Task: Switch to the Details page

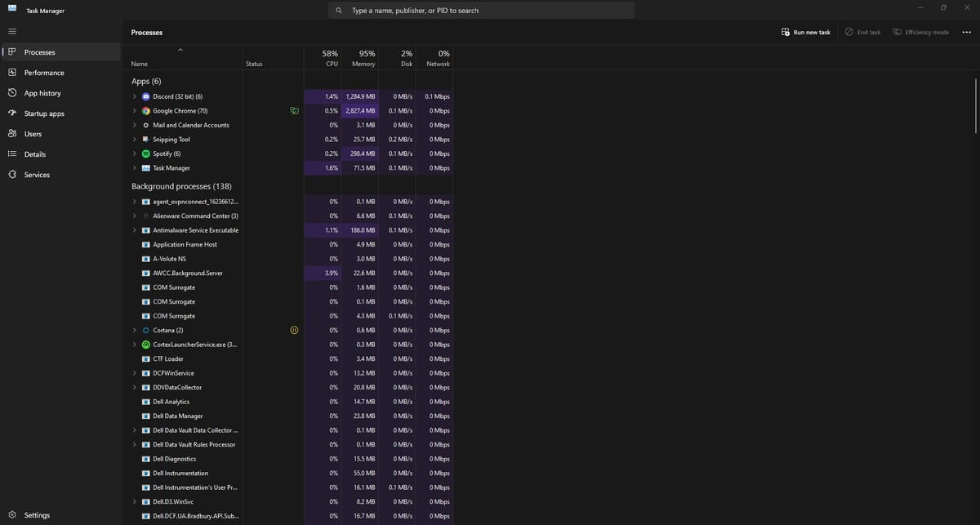Action: pyautogui.click(x=34, y=154)
